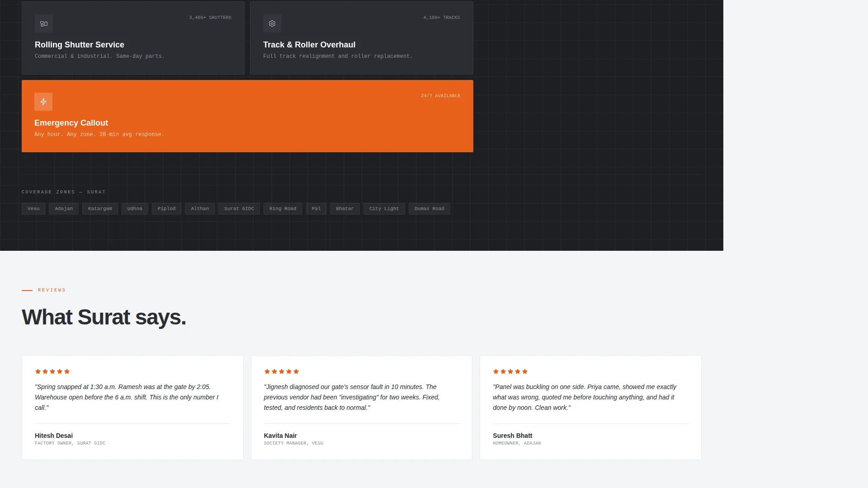Select the Althan coverage zone tag
The width and height of the screenshot is (868, 488).
[200, 209]
